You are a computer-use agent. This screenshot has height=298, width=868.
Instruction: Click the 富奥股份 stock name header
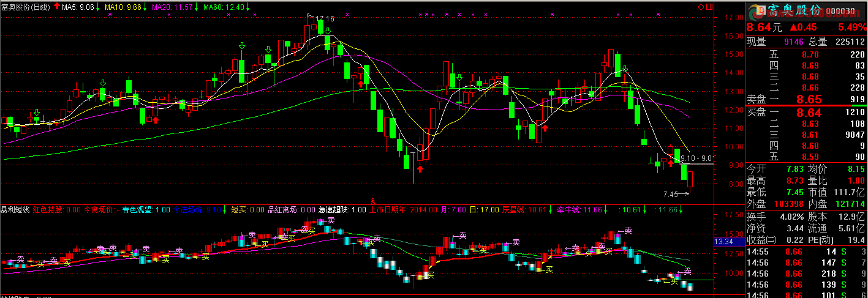click(794, 10)
